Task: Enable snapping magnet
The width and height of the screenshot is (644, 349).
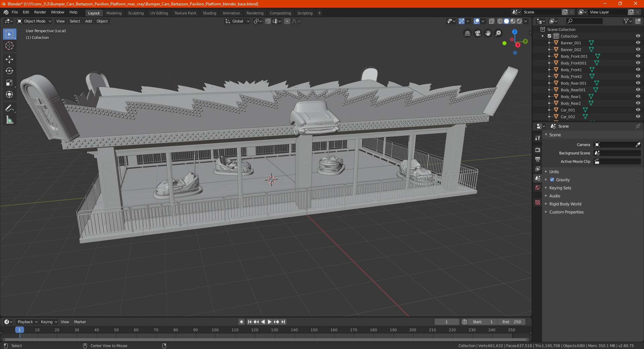Action: tap(268, 21)
